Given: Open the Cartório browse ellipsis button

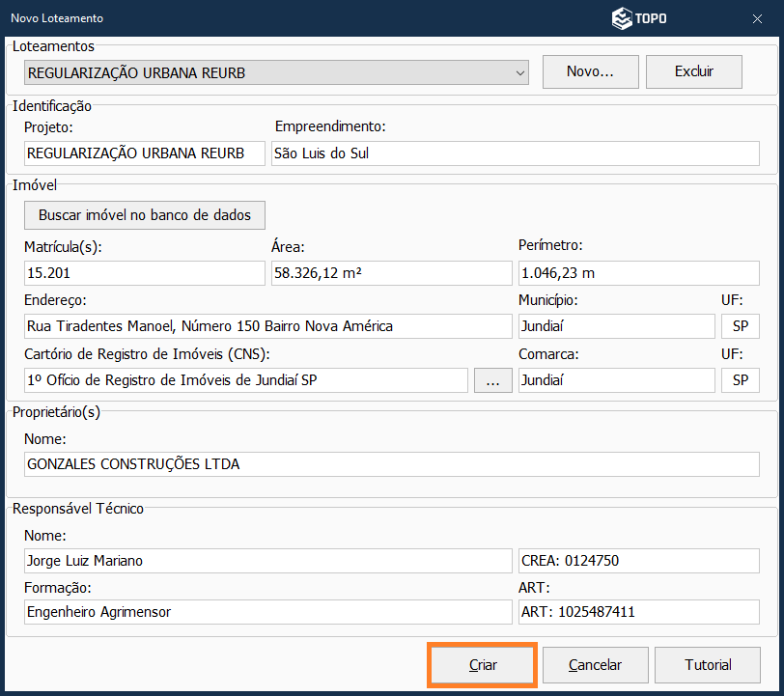Looking at the screenshot, I should click(493, 380).
